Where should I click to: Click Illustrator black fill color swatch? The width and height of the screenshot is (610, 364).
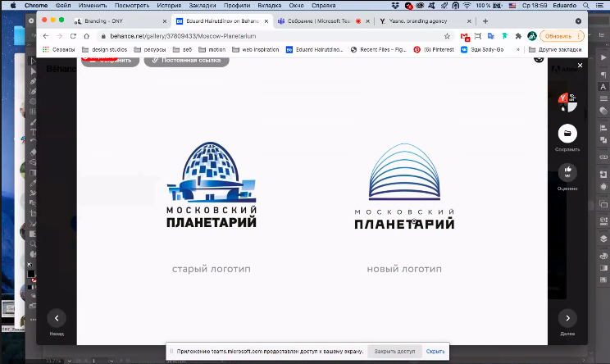click(x=30, y=274)
